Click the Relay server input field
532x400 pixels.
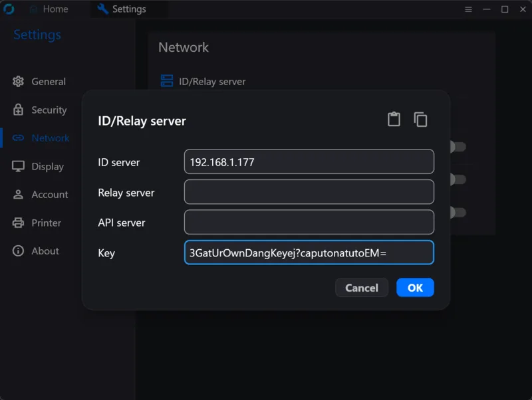[x=309, y=192]
